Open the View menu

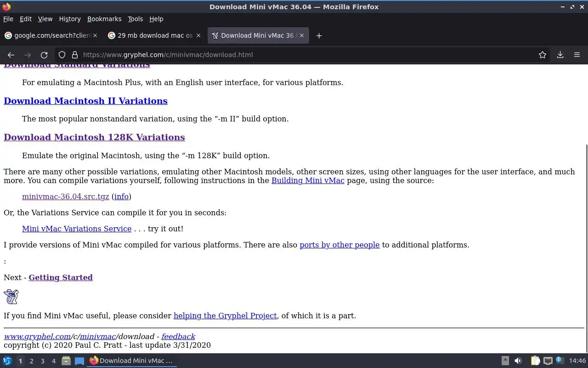(45, 19)
